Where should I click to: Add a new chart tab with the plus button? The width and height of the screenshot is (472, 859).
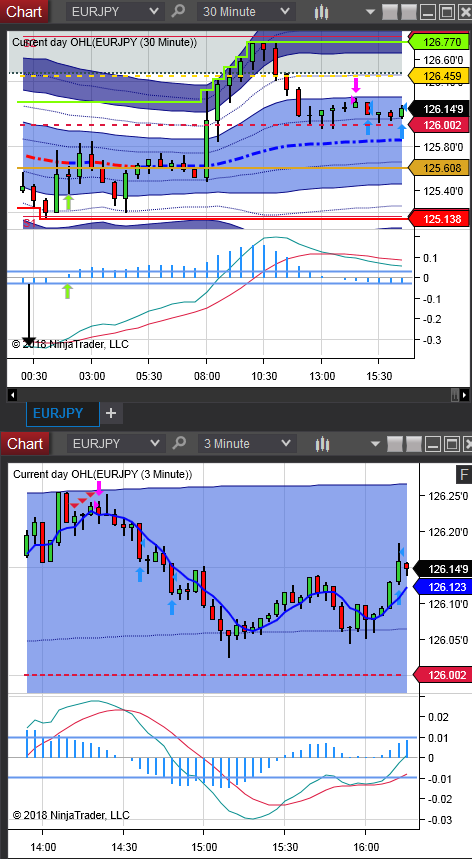[x=111, y=413]
